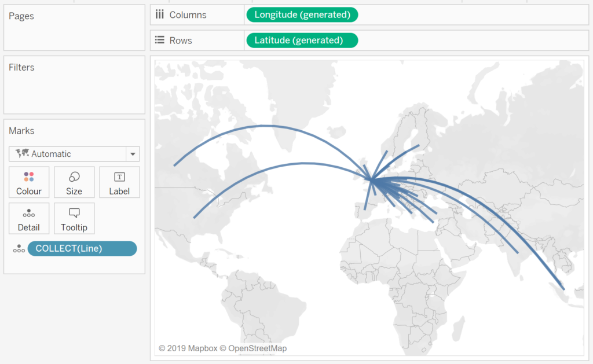Click the Rows shelf label

[181, 41]
